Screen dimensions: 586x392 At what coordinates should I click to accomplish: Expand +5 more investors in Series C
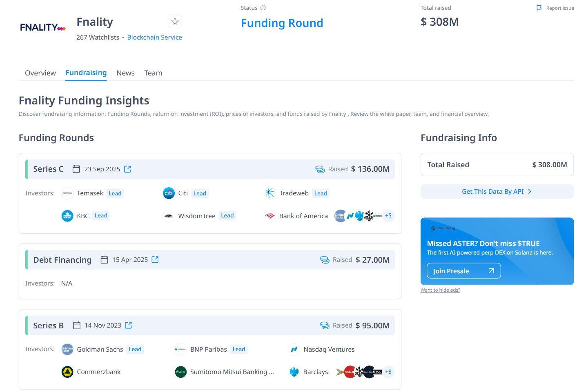(388, 216)
